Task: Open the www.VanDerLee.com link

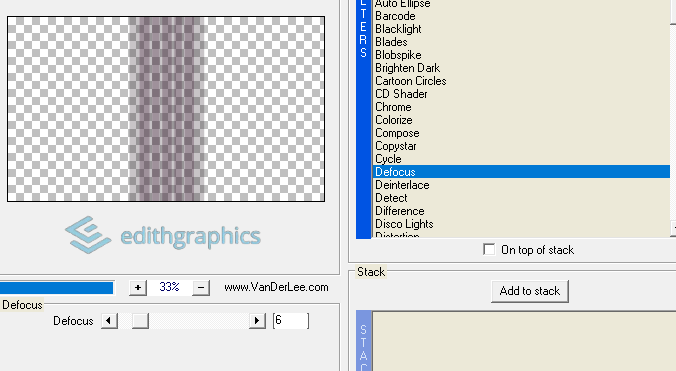Action: click(x=276, y=287)
